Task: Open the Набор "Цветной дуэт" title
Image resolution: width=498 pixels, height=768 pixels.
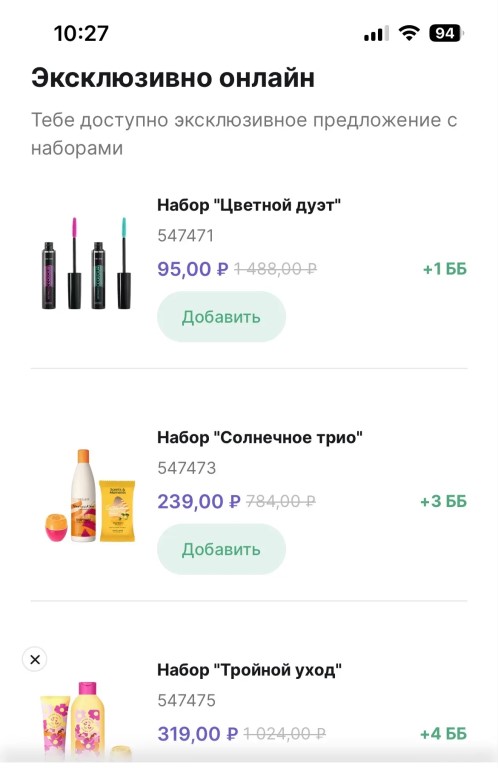Action: (x=249, y=205)
